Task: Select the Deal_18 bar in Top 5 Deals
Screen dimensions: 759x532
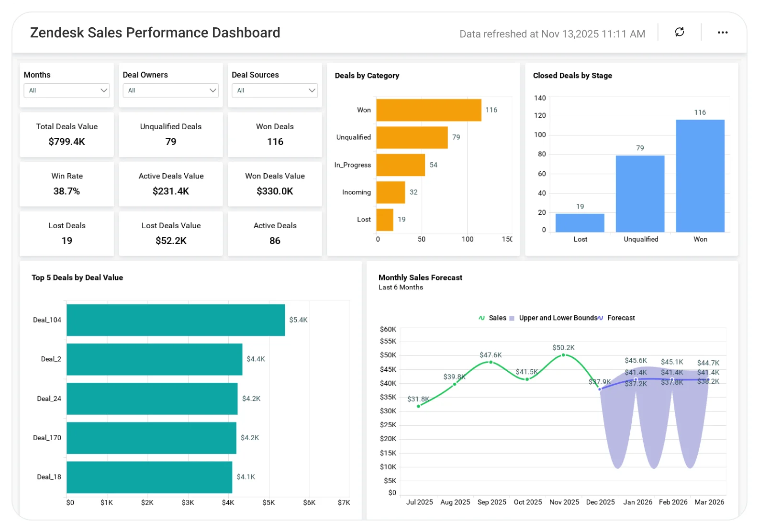Action: point(149,477)
